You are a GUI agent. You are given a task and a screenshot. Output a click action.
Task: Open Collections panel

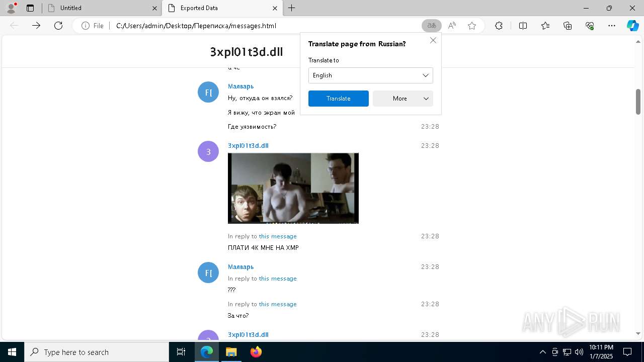[568, 26]
